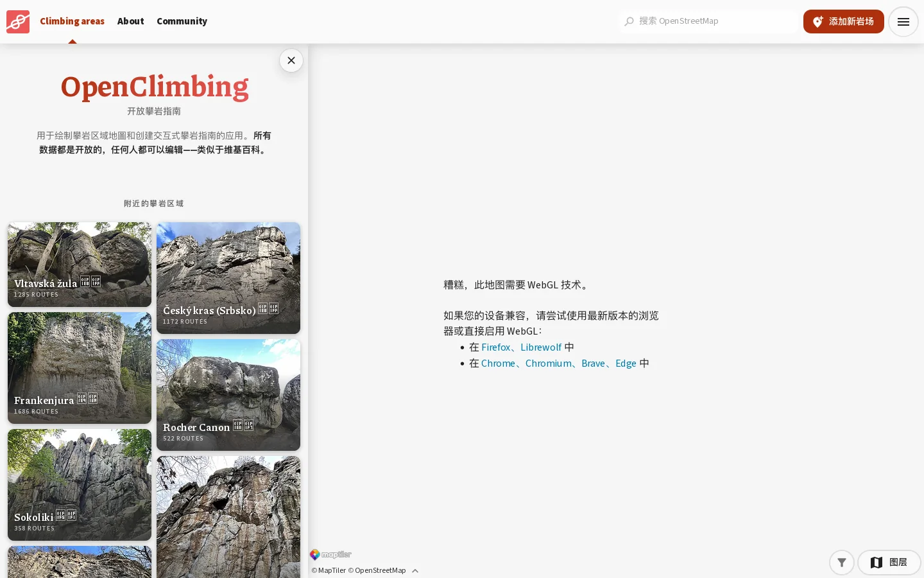
Task: Click the MapTiler logo
Action: [331, 554]
